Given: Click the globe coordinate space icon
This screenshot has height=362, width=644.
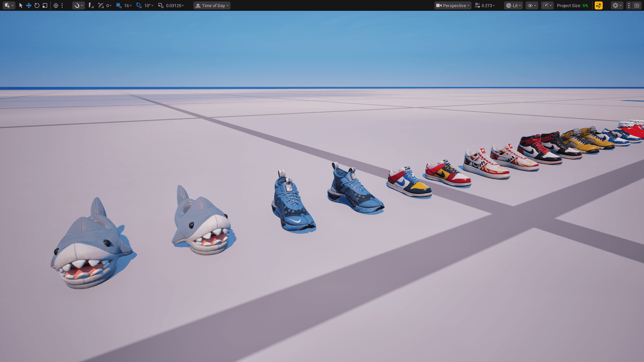Looking at the screenshot, I should click(56, 5).
